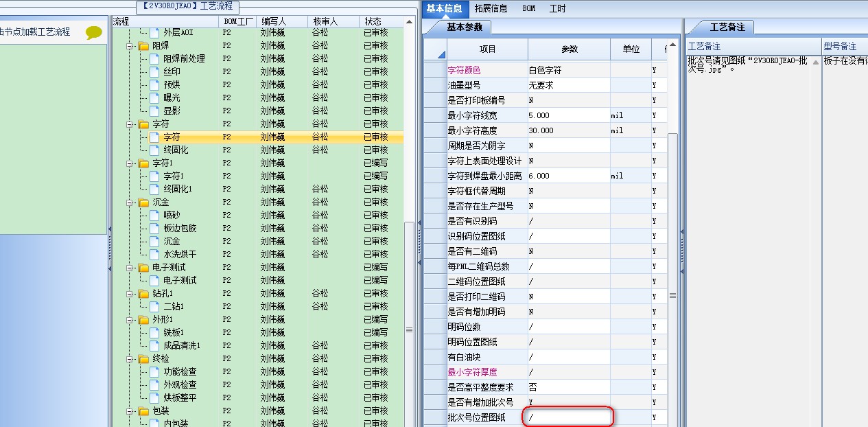Image resolution: width=868 pixels, height=427 pixels.
Task: Click the document icon of 成品清洗1
Action: click(154, 345)
